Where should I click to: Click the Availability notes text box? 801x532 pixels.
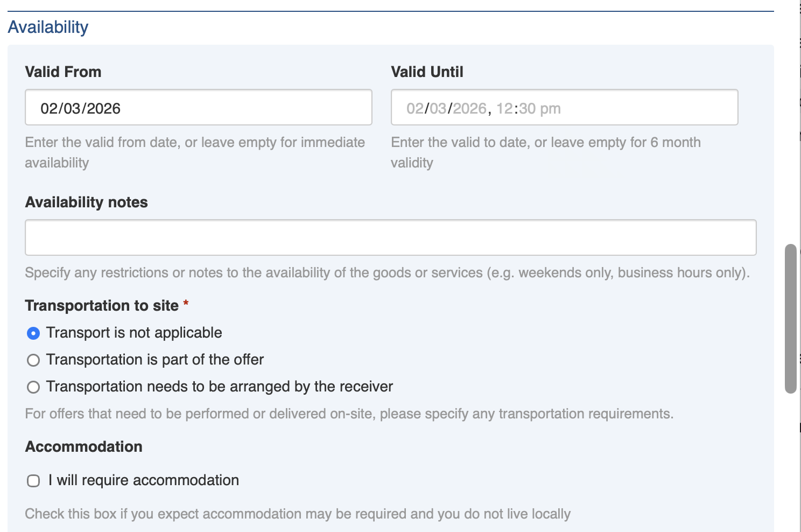tap(390, 237)
